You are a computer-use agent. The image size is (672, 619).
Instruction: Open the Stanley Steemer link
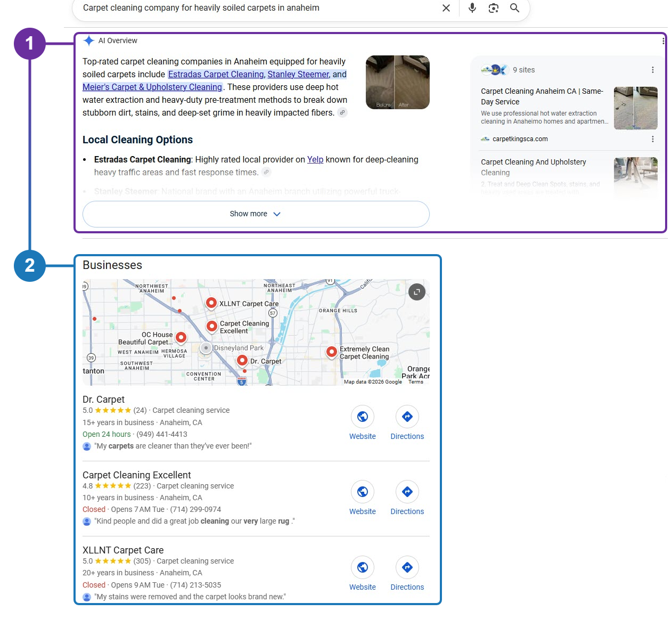click(x=299, y=74)
